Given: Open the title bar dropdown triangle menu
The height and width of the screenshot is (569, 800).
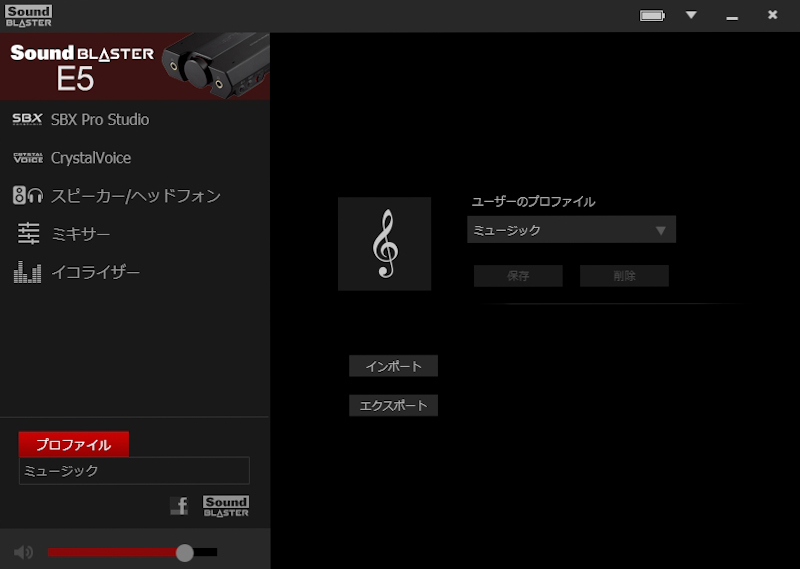Looking at the screenshot, I should [x=691, y=15].
